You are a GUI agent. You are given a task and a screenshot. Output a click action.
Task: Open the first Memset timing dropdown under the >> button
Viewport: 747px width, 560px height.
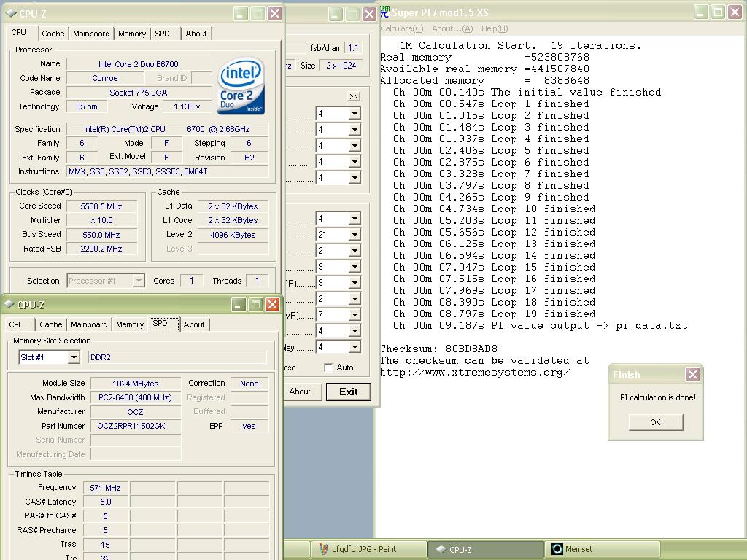click(355, 114)
